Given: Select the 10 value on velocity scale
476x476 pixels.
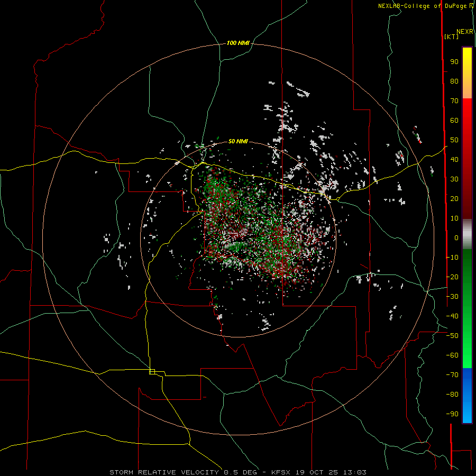Looking at the screenshot, I should point(454,218).
